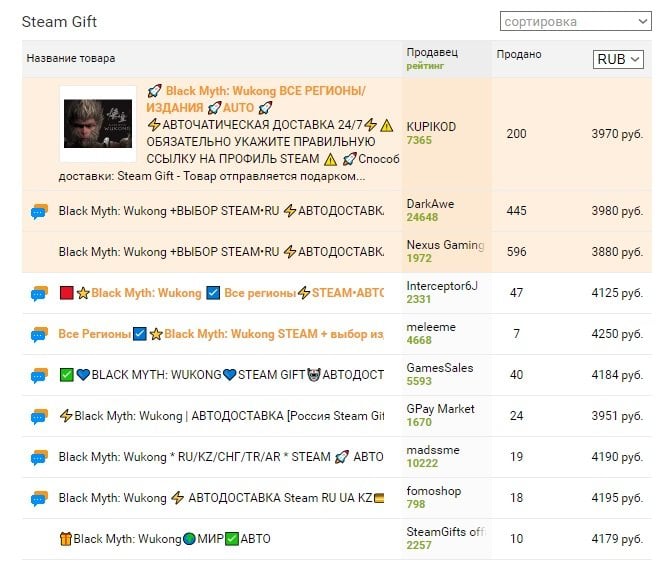Click seller name fomoshop
Image resolution: width=660 pixels, height=565 pixels.
coord(434,491)
